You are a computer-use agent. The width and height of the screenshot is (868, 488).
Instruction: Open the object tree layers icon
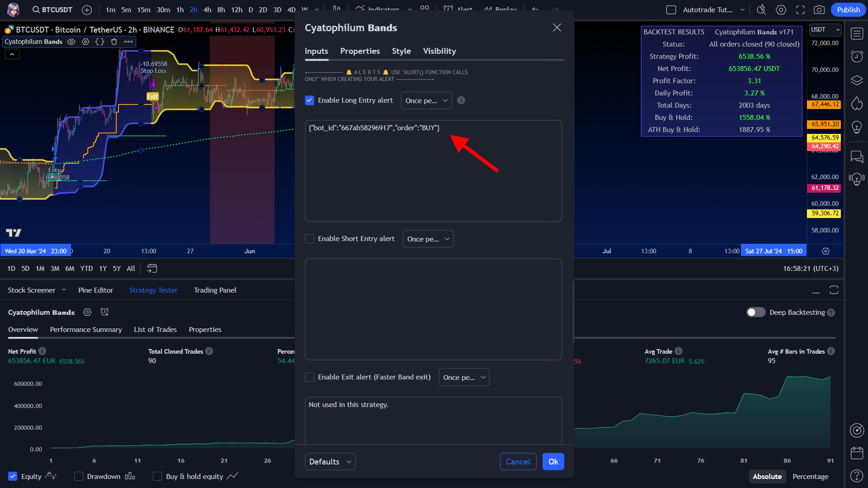tap(857, 81)
